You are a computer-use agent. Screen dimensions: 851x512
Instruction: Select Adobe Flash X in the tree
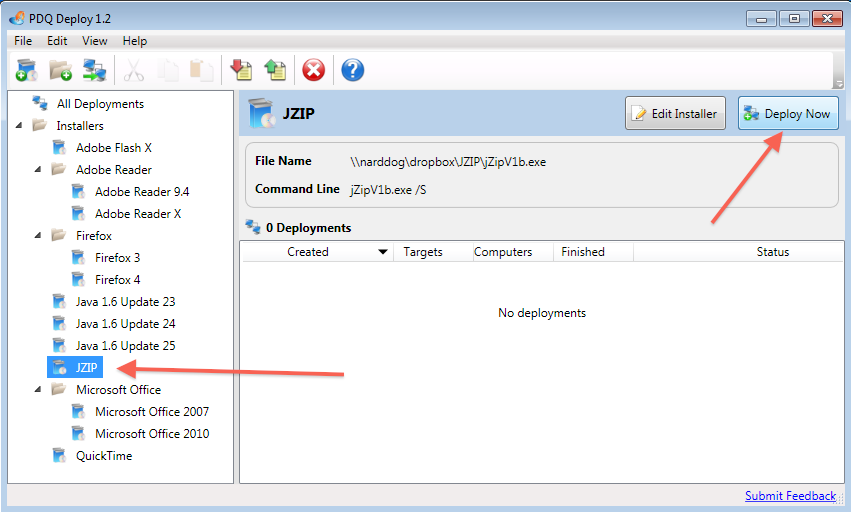[x=113, y=148]
